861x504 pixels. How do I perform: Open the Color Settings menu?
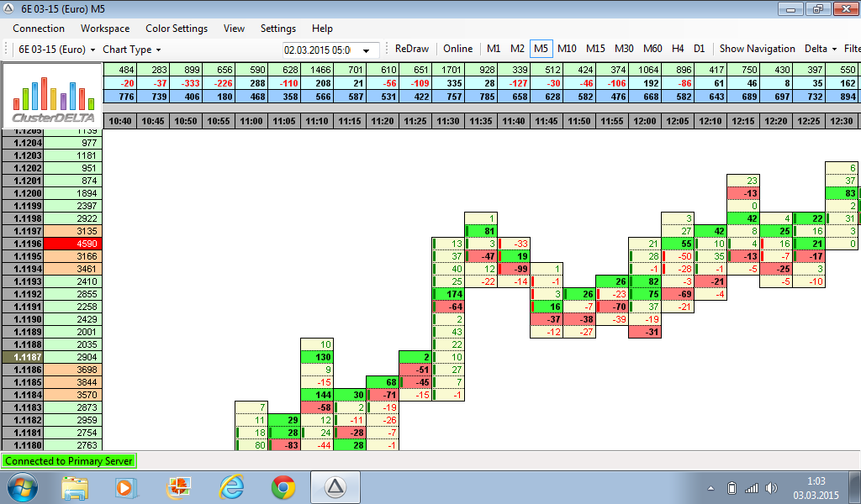point(177,29)
